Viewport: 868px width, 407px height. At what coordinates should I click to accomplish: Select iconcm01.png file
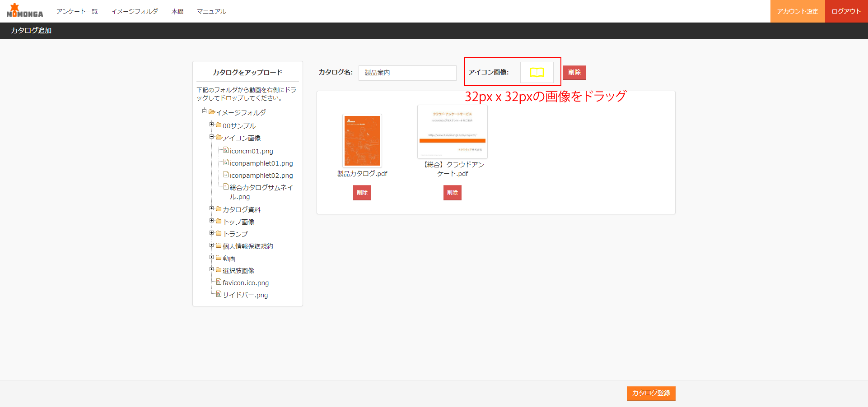coord(251,151)
